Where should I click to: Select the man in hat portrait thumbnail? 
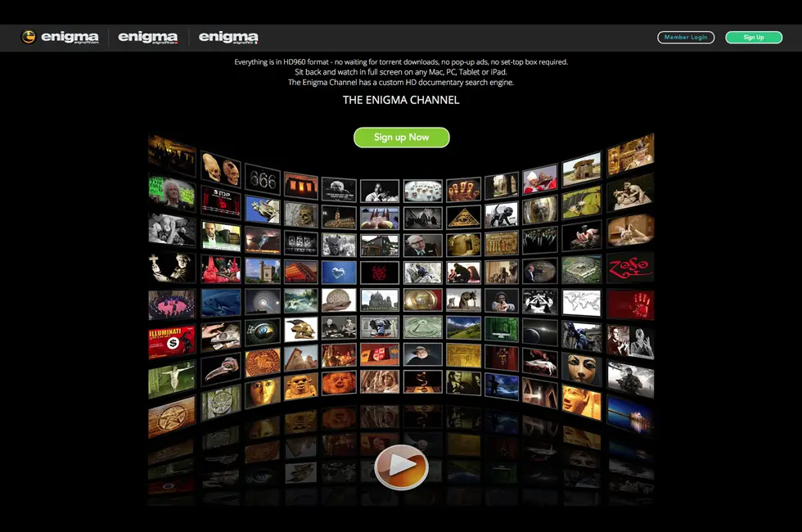point(422,354)
